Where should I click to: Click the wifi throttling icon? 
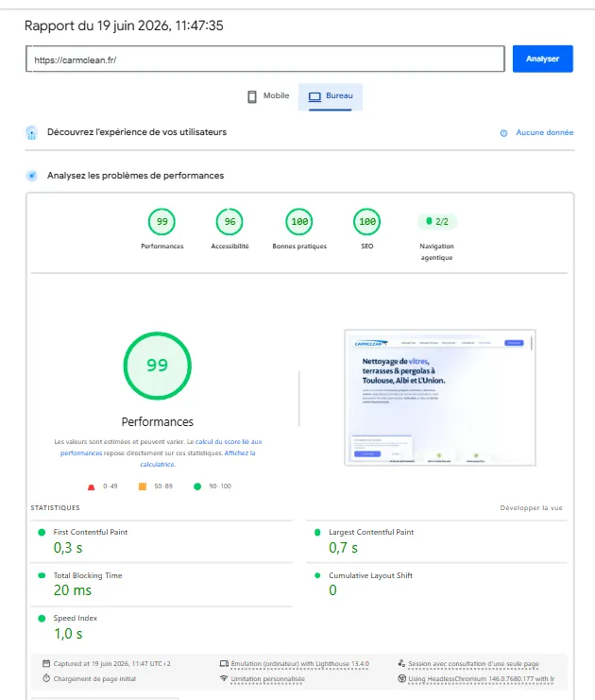pos(224,678)
